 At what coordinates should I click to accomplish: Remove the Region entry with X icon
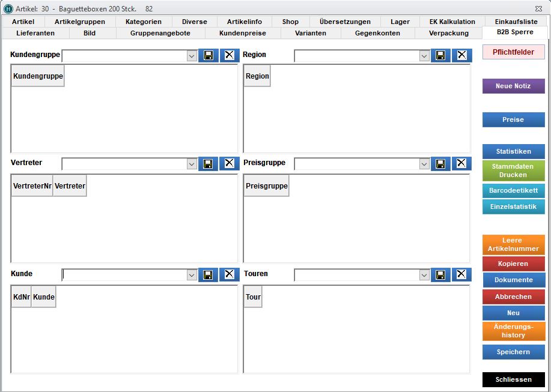(461, 55)
